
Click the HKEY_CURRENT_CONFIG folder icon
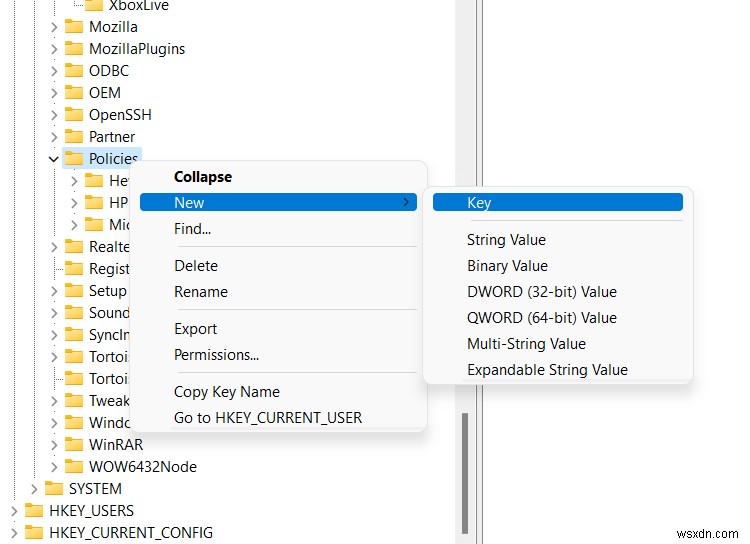click(x=34, y=533)
